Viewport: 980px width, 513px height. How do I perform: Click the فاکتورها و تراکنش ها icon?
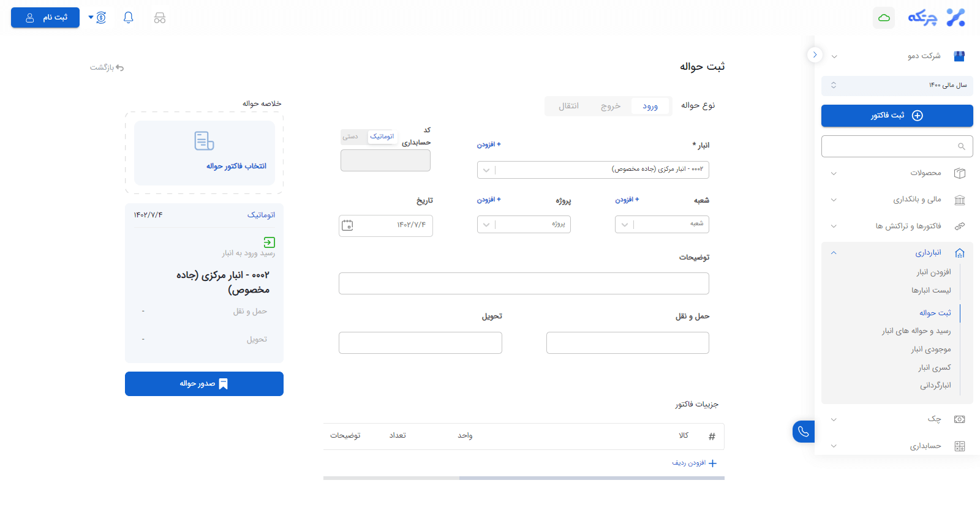coord(960,226)
